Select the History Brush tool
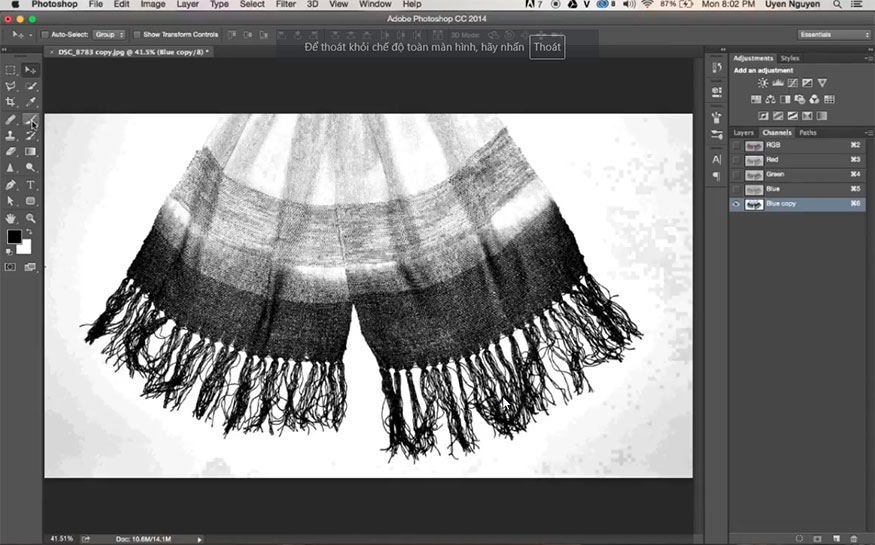The image size is (875, 545). (30, 135)
